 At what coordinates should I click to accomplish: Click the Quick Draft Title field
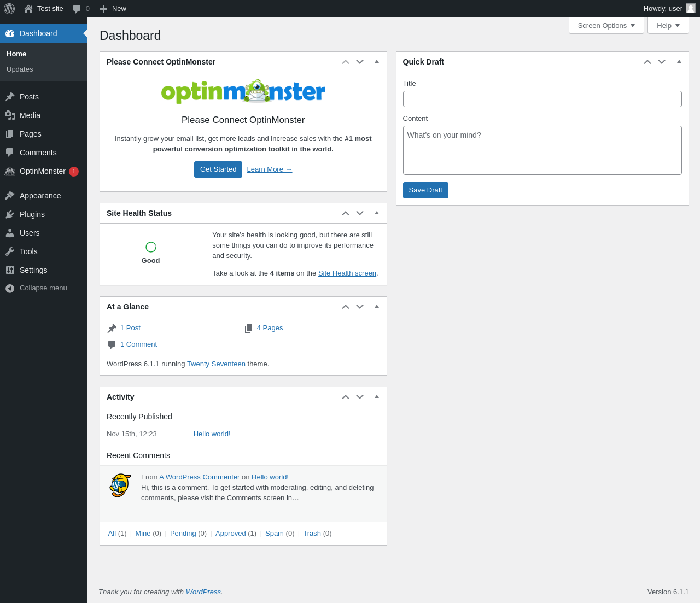[x=542, y=99]
